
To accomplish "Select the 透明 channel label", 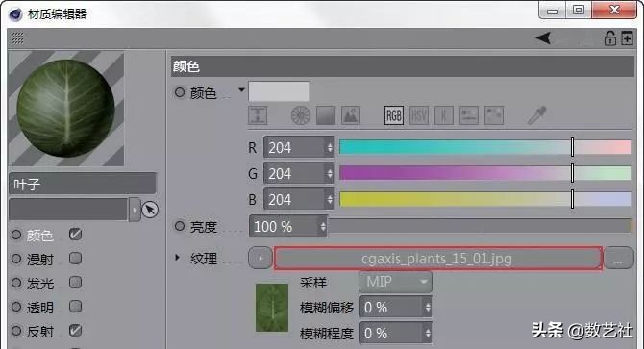I will point(40,308).
